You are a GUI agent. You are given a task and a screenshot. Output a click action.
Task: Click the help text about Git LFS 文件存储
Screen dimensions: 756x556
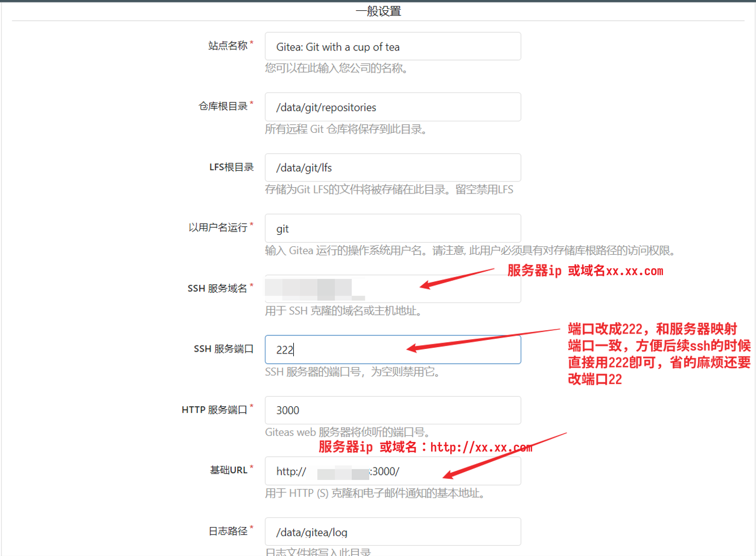pos(389,189)
